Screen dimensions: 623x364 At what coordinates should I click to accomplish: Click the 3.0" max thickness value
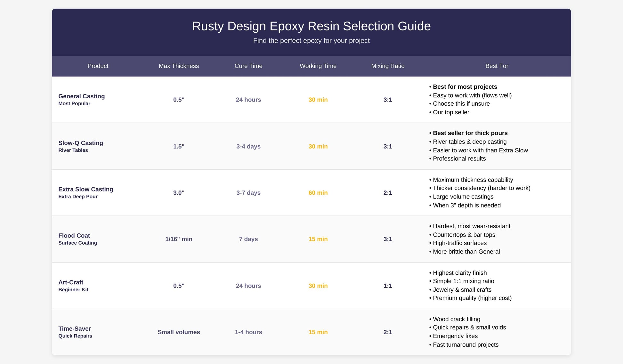click(x=179, y=193)
